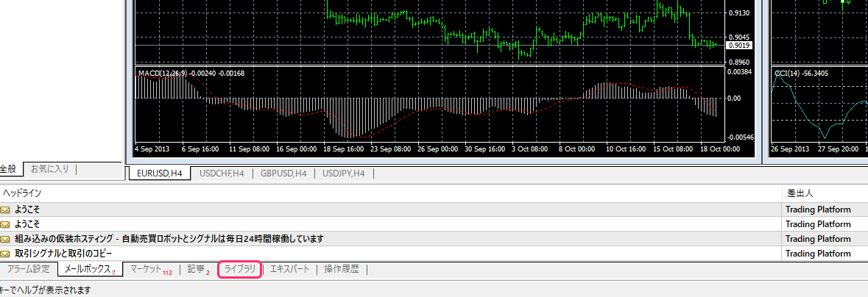Open the 記事 tab
The height and width of the screenshot is (297, 868).
[197, 269]
